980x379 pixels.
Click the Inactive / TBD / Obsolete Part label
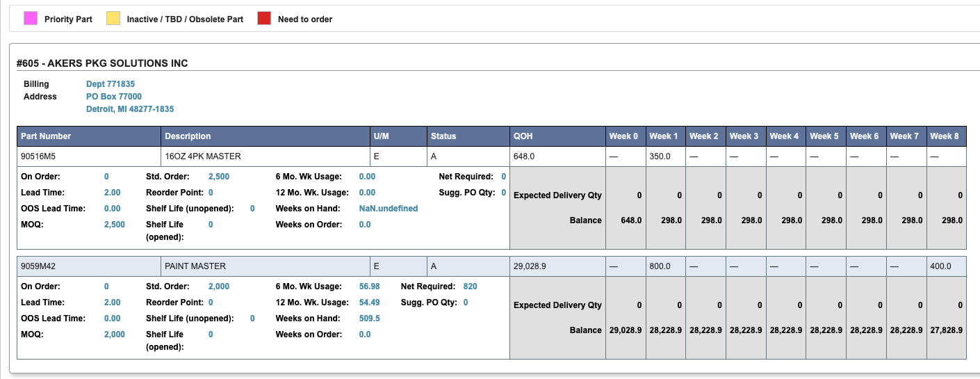[x=185, y=19]
